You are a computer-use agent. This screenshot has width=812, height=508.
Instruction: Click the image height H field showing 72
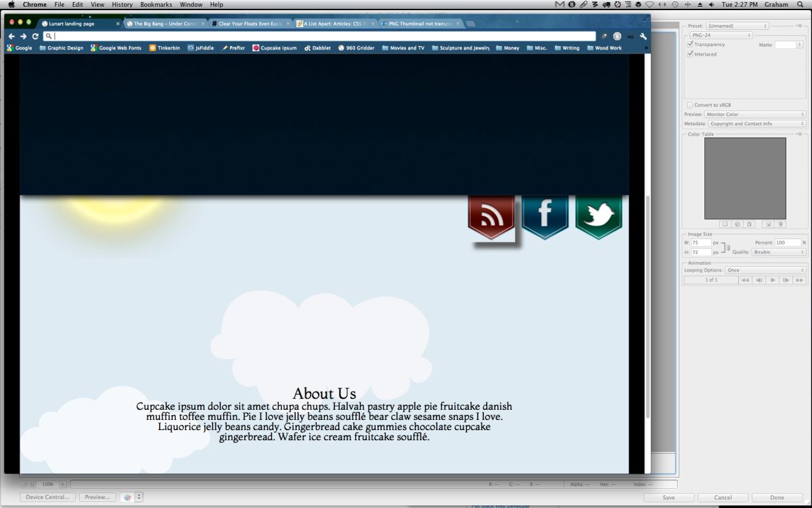[x=701, y=252]
